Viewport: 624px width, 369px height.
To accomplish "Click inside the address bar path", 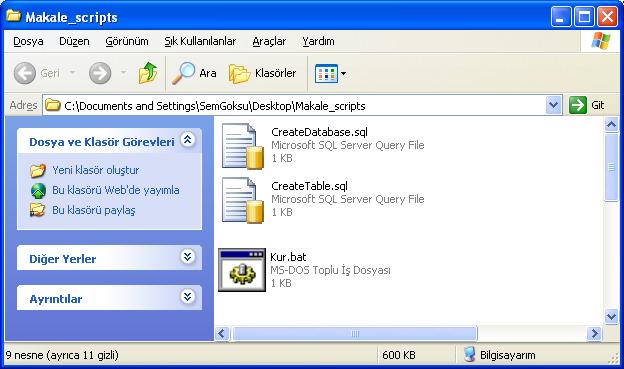I will [215, 106].
